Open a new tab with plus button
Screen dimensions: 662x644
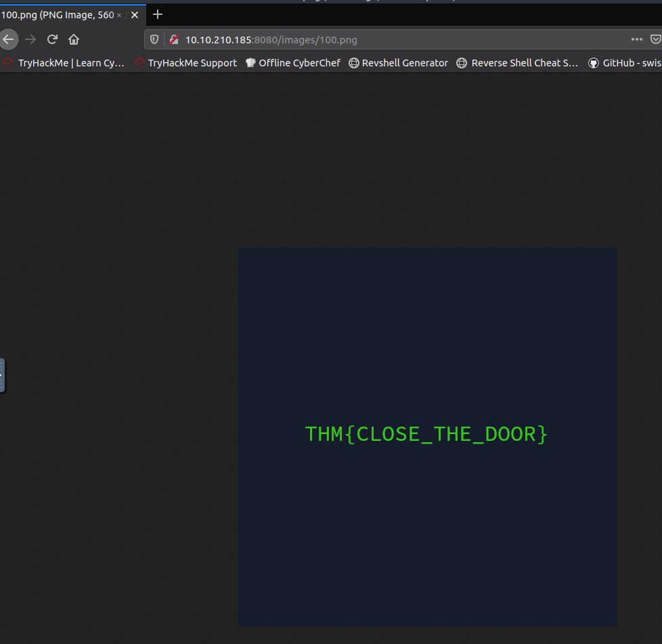tap(158, 14)
